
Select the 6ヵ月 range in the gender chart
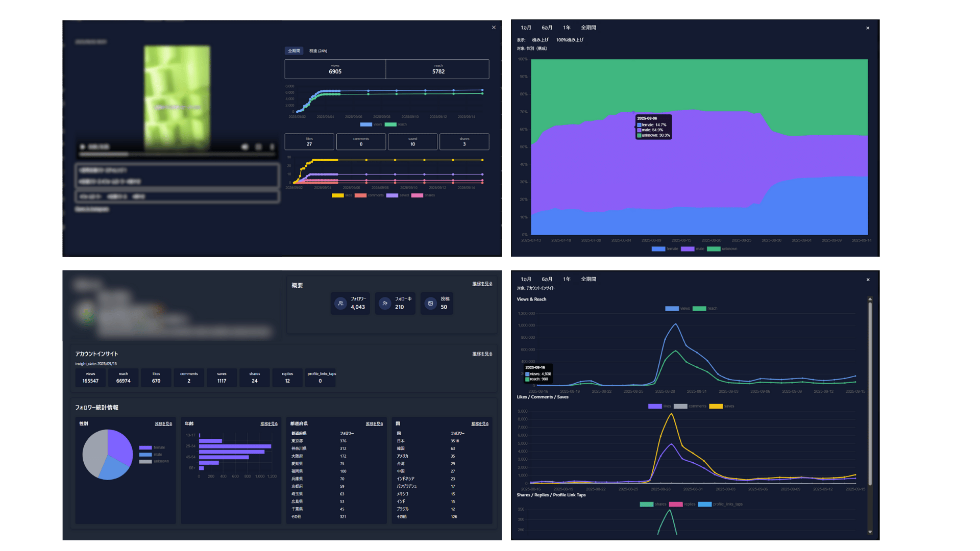click(x=547, y=28)
